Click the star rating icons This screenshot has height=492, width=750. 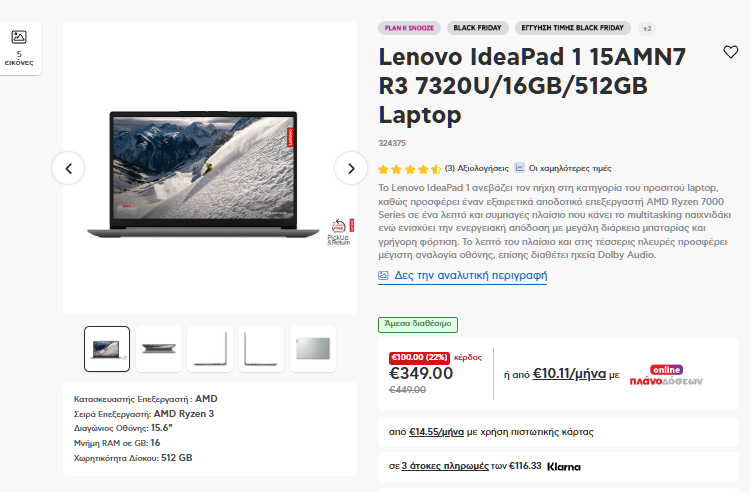tap(409, 169)
